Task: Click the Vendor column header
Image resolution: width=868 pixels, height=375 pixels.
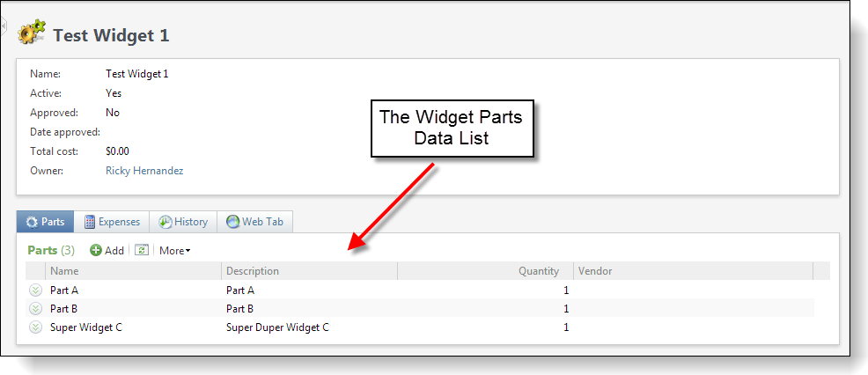Action: [x=595, y=271]
